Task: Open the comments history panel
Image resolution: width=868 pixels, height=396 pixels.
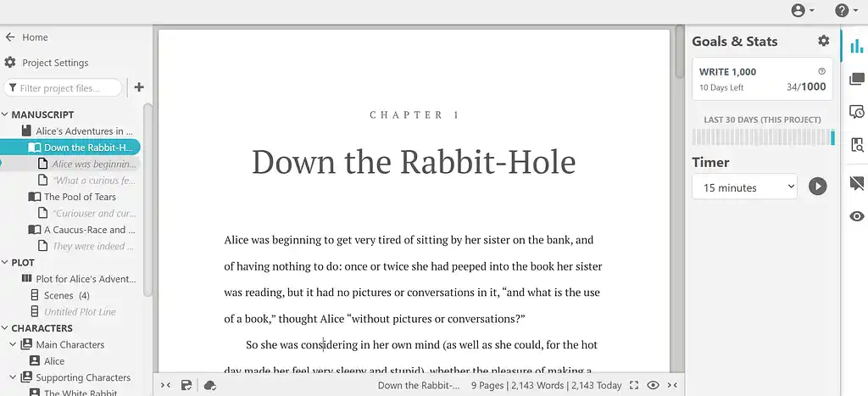Action: click(856, 113)
